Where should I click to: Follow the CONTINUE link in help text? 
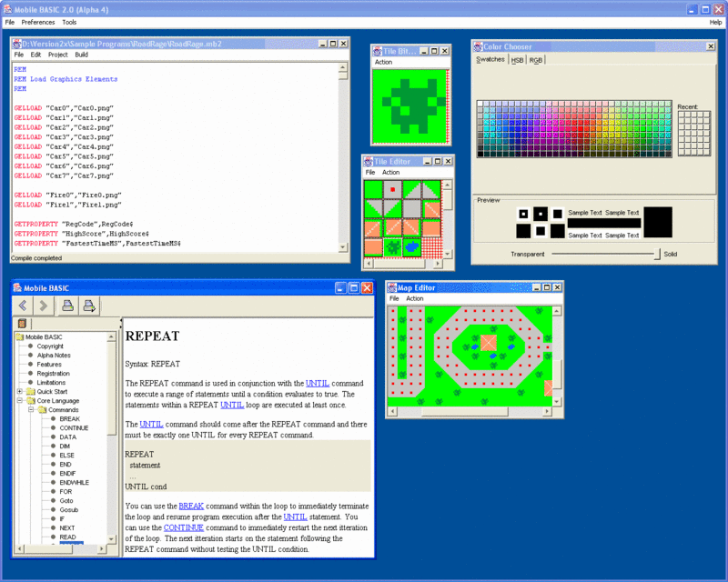tap(184, 527)
